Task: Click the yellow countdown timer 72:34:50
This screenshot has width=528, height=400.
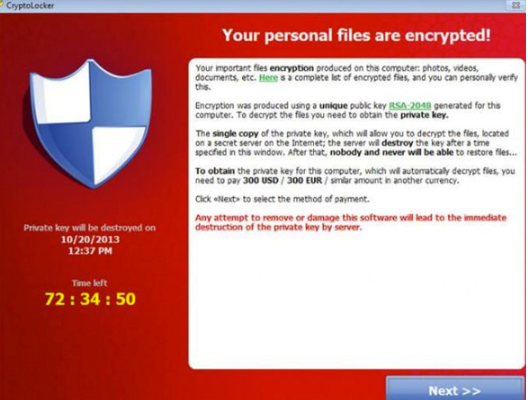Action: (90, 299)
